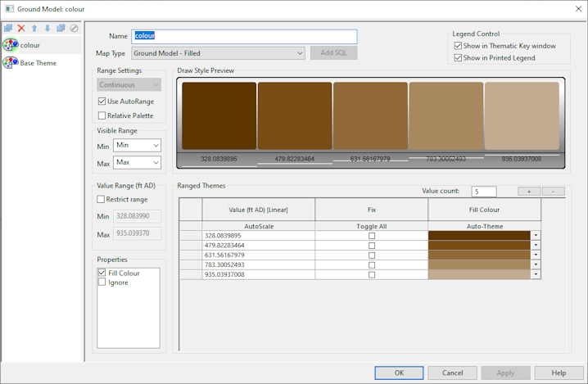Image resolution: width=588 pixels, height=384 pixels.
Task: Move theme up with the up arrow icon
Action: point(34,28)
